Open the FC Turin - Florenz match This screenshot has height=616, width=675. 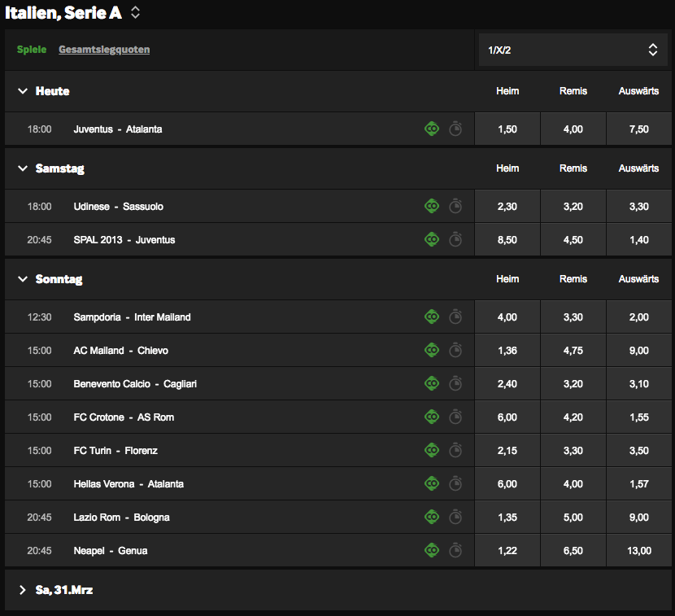pos(115,451)
